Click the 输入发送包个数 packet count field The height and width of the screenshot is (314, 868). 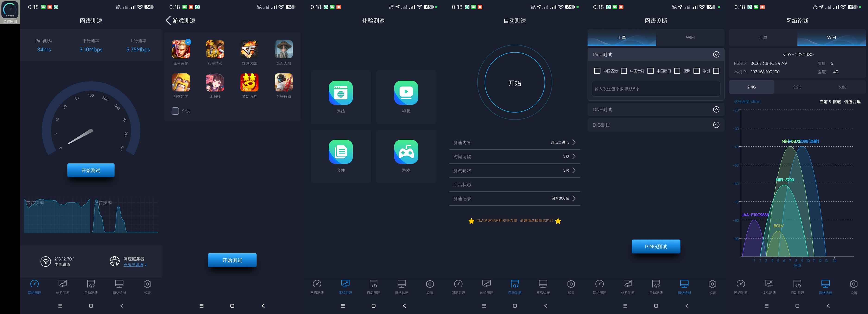pyautogui.click(x=656, y=89)
